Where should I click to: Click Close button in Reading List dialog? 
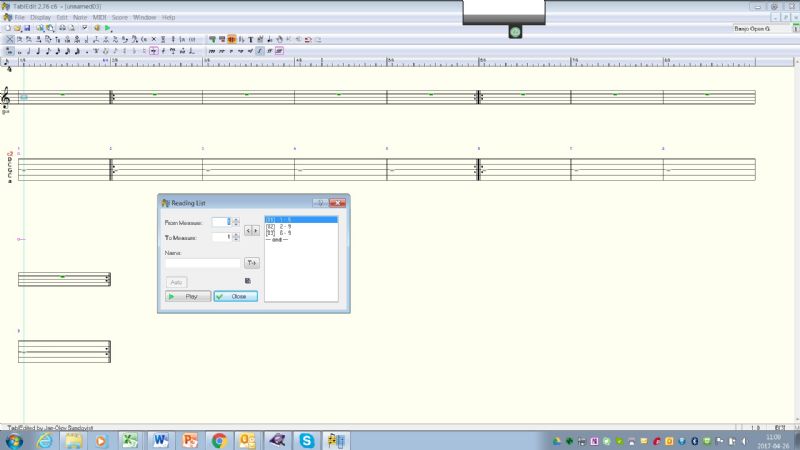[236, 296]
